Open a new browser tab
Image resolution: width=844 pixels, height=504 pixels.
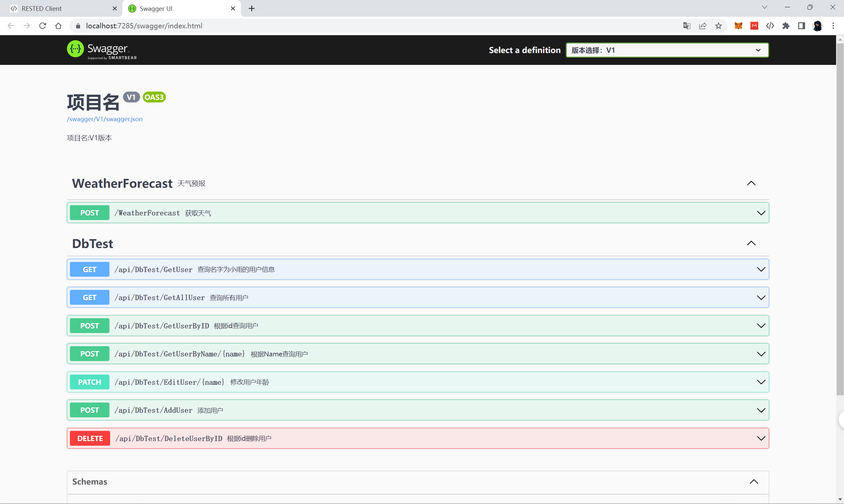coord(252,9)
